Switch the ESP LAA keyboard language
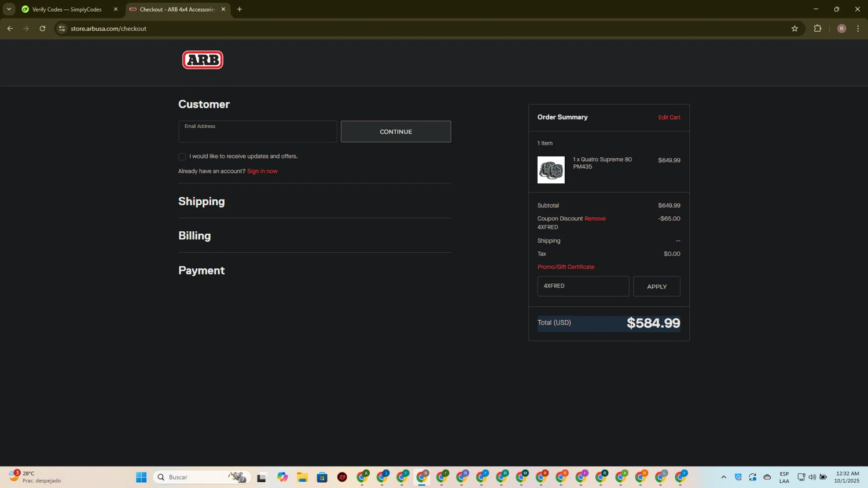Image resolution: width=868 pixels, height=488 pixels. (784, 477)
